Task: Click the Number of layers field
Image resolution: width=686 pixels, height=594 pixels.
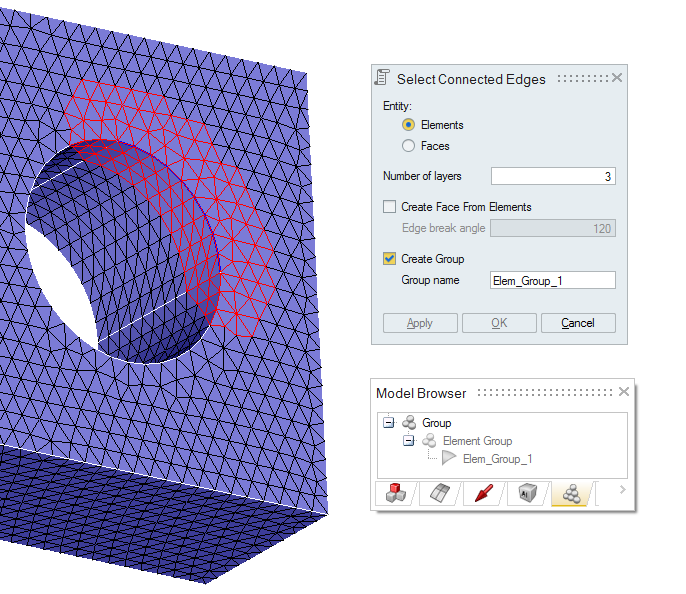Action: tap(552, 176)
